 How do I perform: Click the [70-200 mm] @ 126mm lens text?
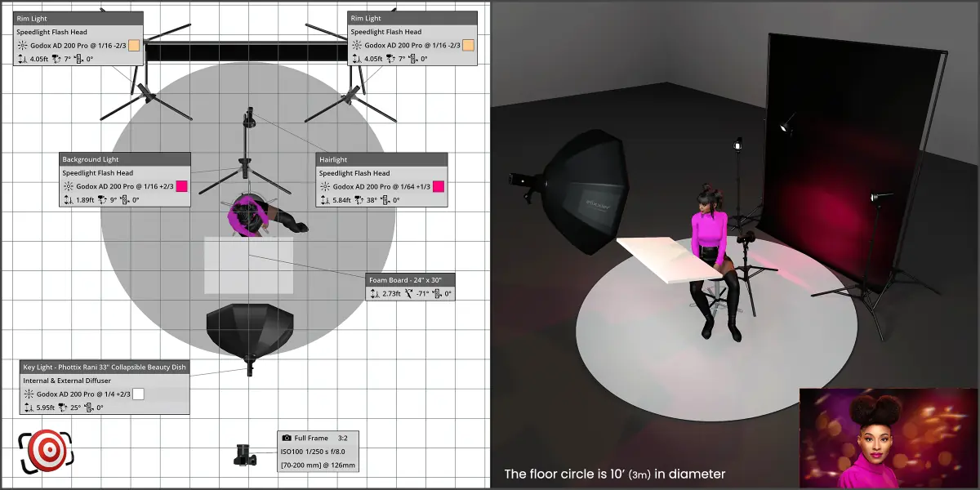coord(318,465)
